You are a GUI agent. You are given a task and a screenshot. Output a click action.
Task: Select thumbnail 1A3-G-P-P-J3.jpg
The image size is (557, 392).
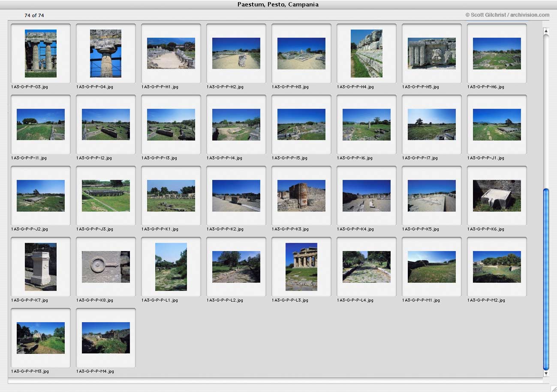(x=106, y=196)
